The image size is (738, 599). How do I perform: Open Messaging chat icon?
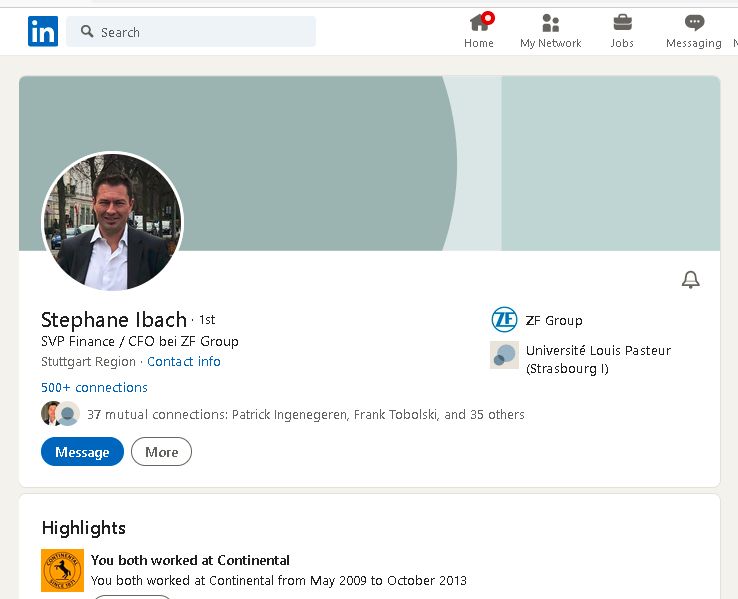pos(694,23)
